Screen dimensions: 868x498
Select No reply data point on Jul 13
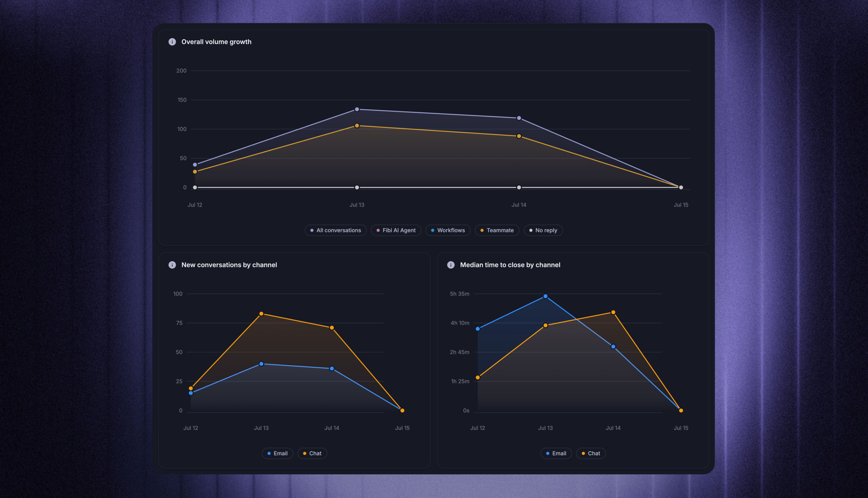coord(357,187)
